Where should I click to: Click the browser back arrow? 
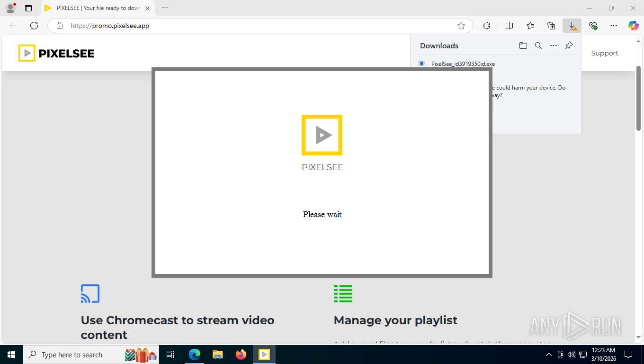tap(13, 26)
